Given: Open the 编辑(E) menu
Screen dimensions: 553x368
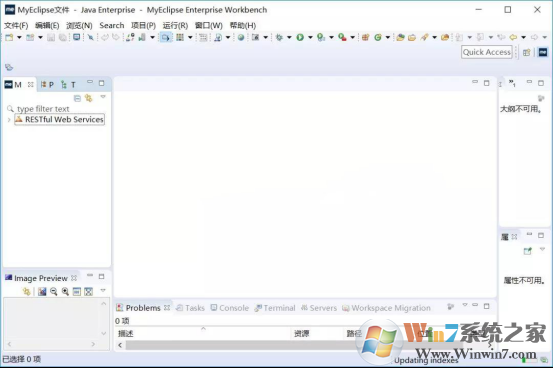Looking at the screenshot, I should pyautogui.click(x=47, y=25).
